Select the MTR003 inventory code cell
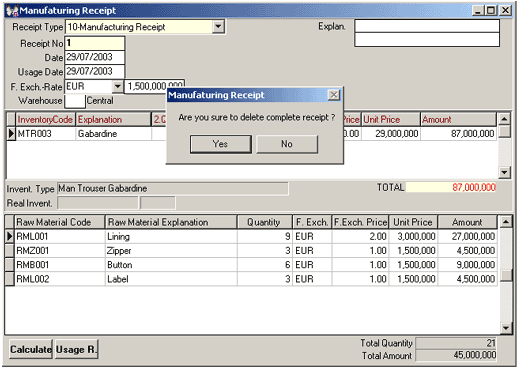 pos(46,134)
